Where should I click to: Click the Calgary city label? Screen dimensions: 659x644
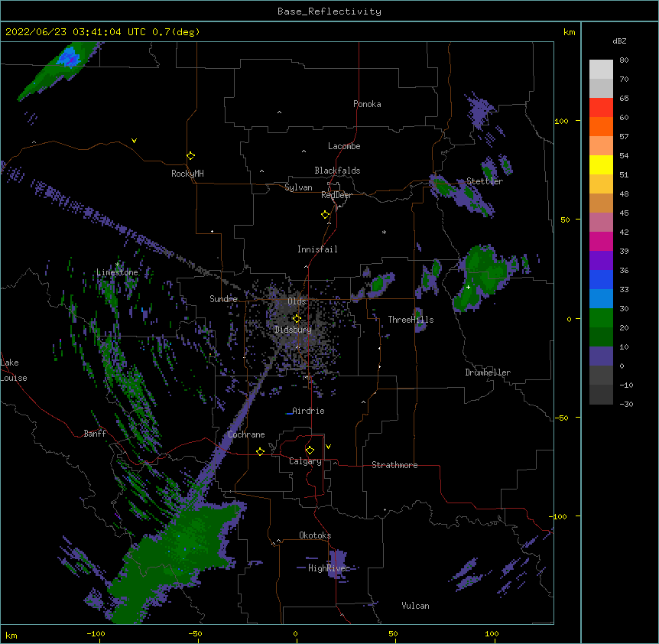tap(305, 461)
